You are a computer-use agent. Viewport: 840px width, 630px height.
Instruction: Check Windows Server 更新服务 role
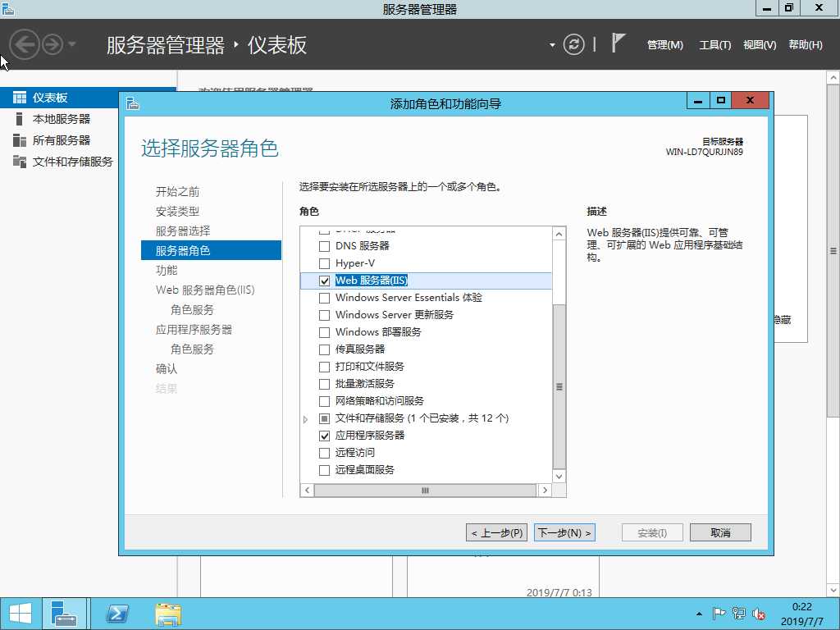pyautogui.click(x=324, y=315)
